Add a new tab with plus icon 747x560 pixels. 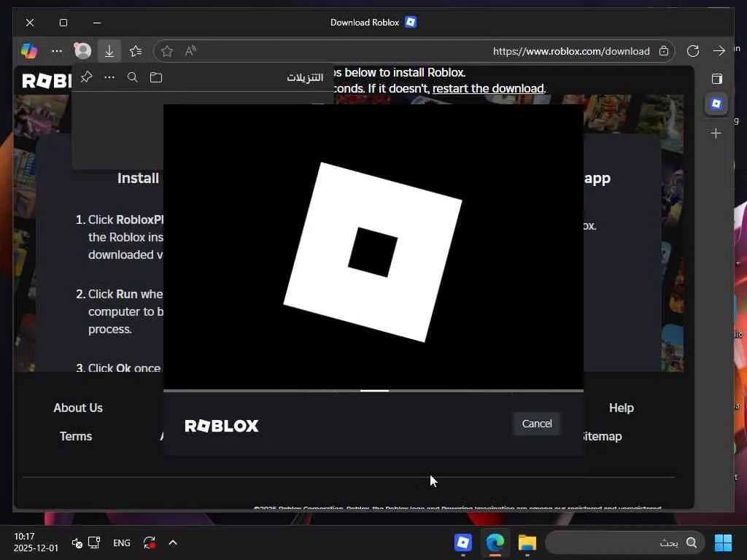click(716, 133)
